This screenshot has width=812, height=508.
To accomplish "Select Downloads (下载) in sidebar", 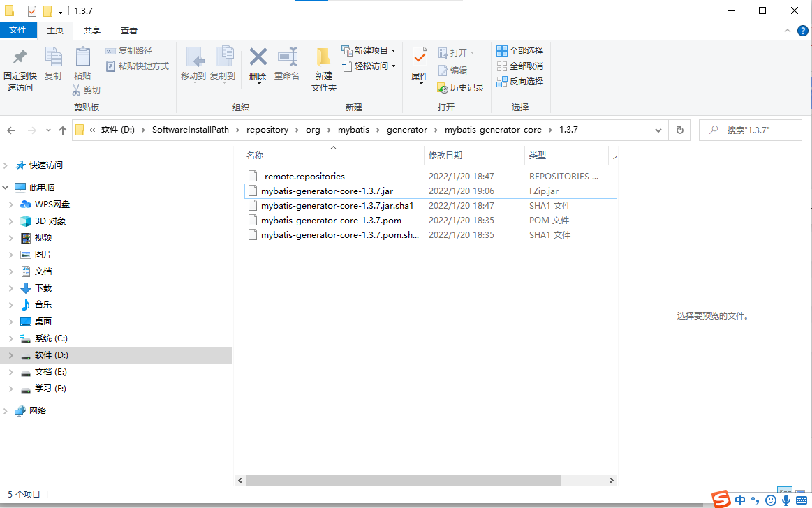I will pyautogui.click(x=43, y=287).
